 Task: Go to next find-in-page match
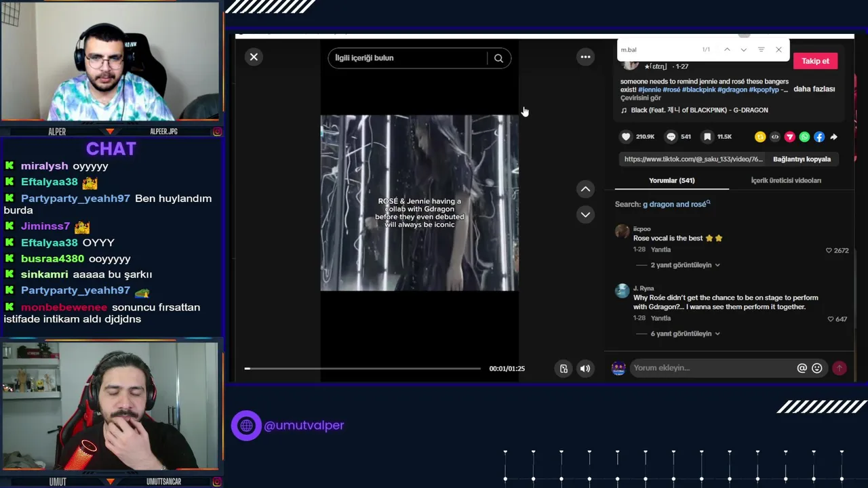click(x=744, y=49)
